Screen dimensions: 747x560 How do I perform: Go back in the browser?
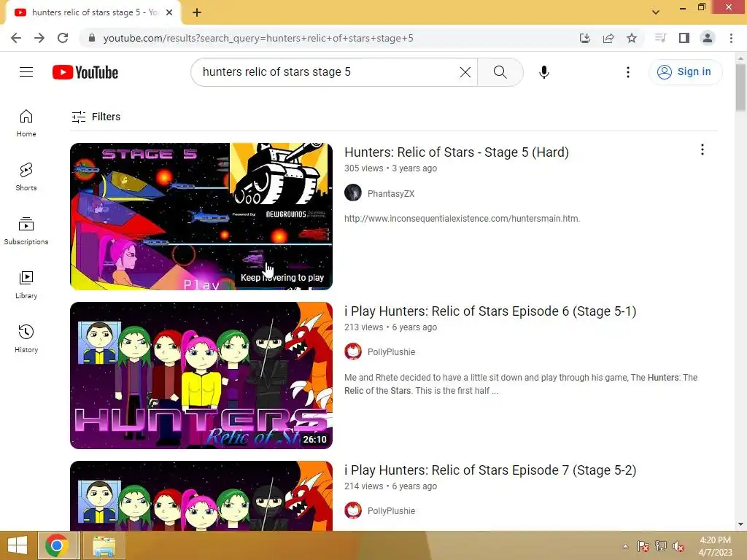(x=16, y=38)
